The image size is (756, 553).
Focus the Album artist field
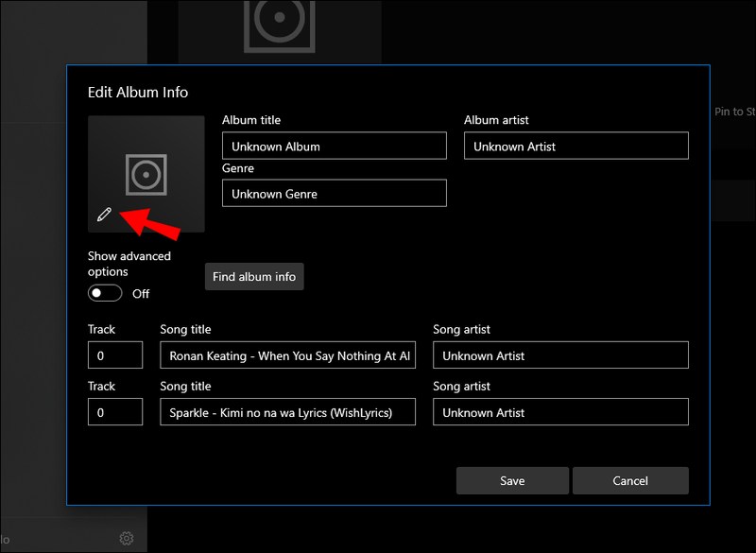click(576, 146)
